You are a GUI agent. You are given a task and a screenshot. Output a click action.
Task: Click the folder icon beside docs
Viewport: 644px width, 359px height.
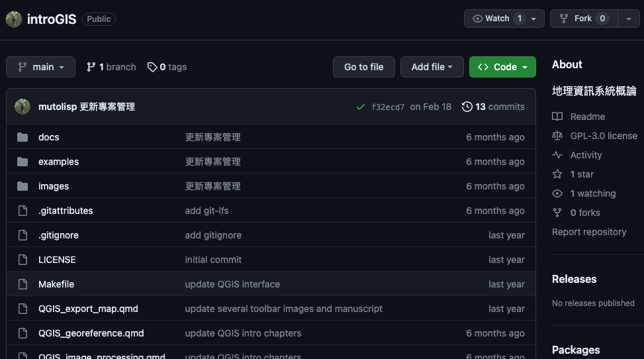[x=23, y=137]
